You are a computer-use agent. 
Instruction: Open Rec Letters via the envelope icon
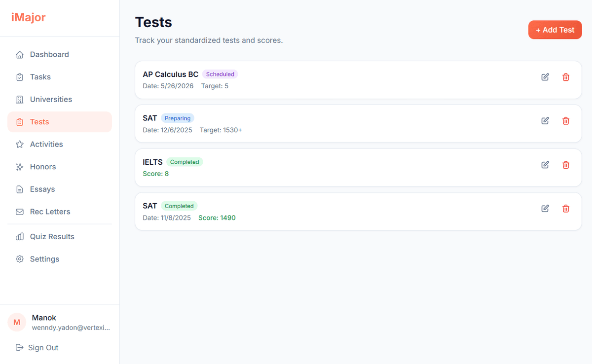20,212
